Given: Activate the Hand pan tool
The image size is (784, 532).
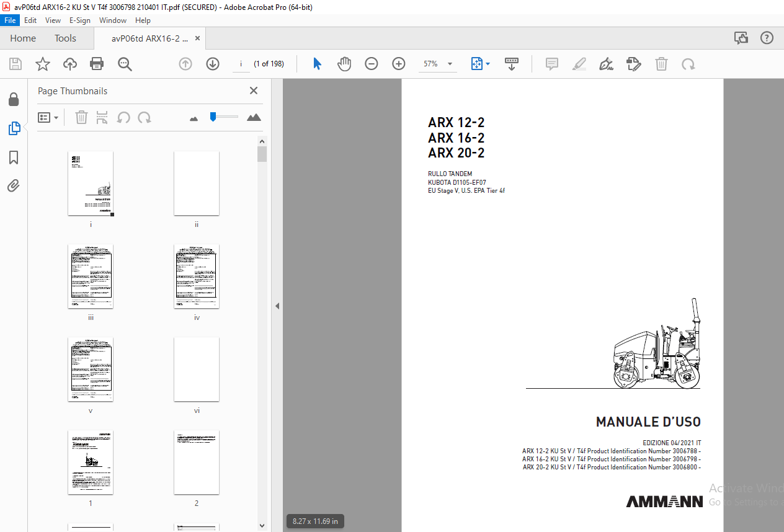Looking at the screenshot, I should 344,64.
